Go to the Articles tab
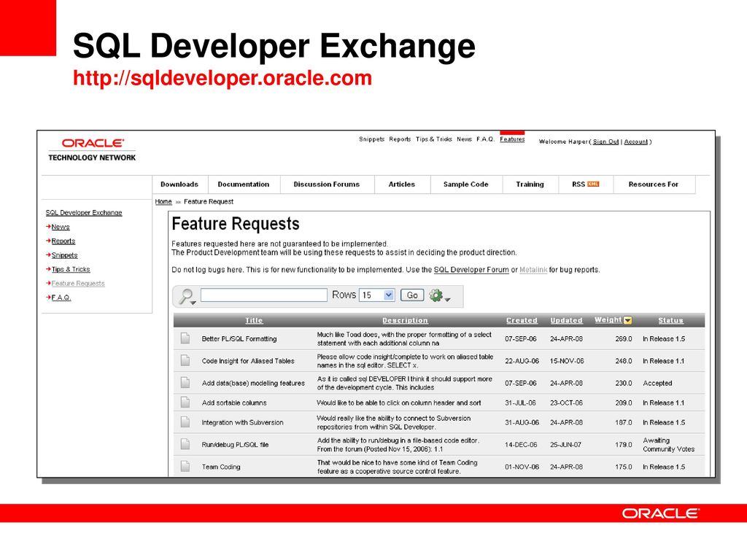747x560 pixels. 402,184
